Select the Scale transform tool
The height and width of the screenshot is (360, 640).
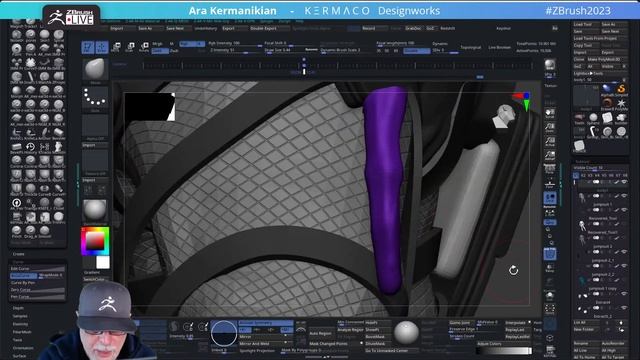(130, 47)
